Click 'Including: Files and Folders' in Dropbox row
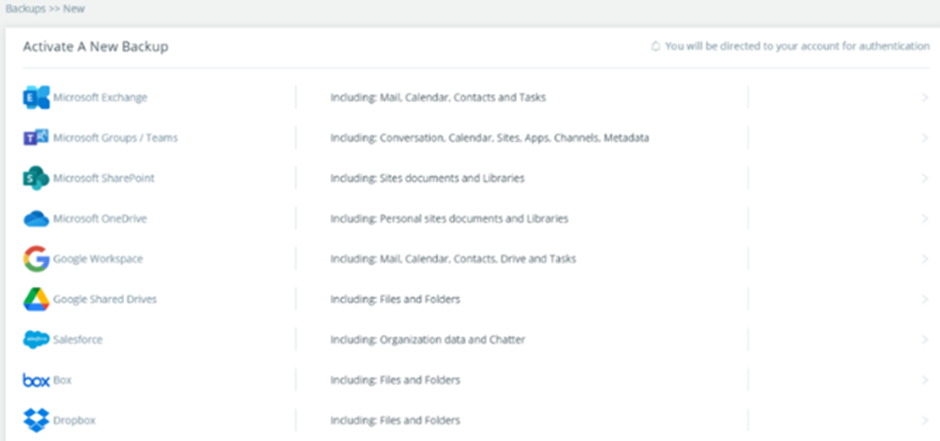Screen dimensions: 940x441 [396, 420]
